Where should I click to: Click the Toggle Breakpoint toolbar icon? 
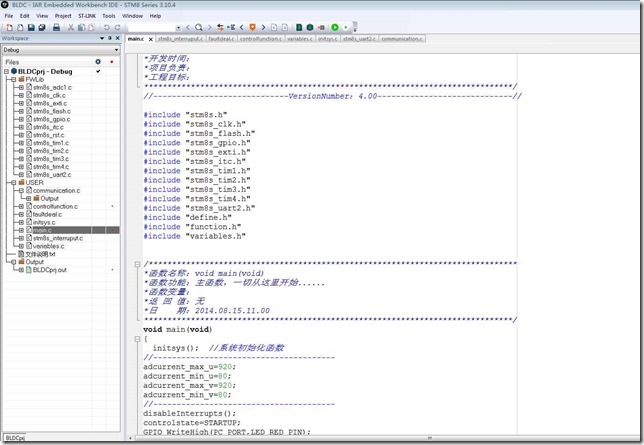click(321, 28)
